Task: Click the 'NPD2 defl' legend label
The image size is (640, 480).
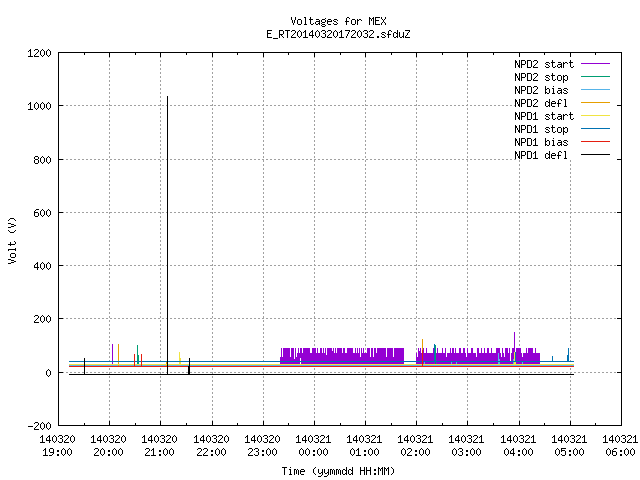Action: click(x=541, y=103)
